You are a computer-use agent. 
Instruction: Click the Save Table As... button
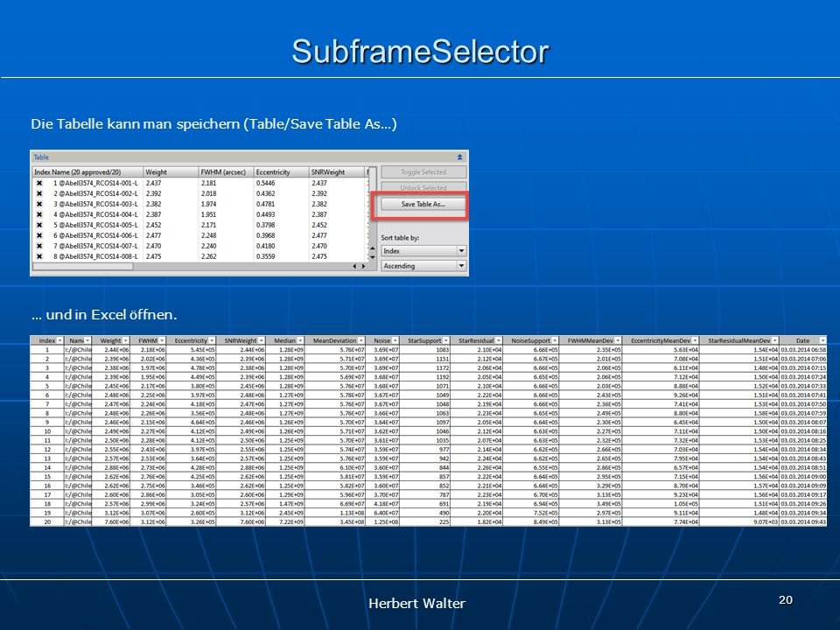point(423,204)
